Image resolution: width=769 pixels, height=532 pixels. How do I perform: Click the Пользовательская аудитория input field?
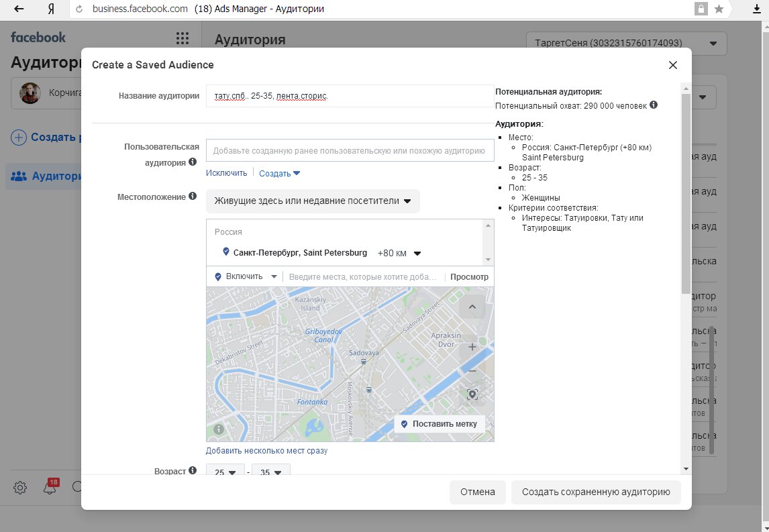(350, 150)
